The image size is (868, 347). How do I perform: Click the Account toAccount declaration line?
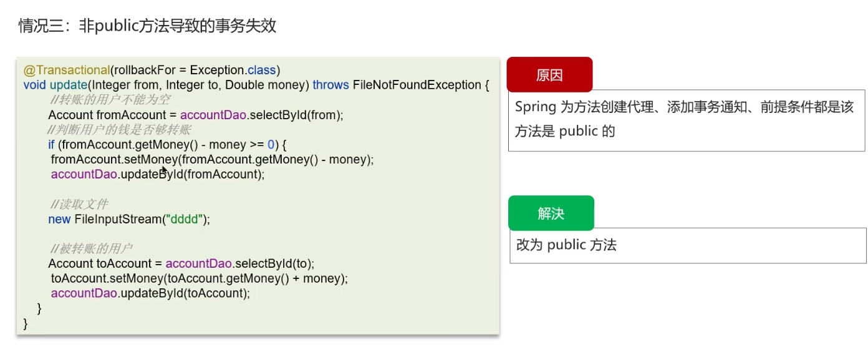[x=181, y=263]
